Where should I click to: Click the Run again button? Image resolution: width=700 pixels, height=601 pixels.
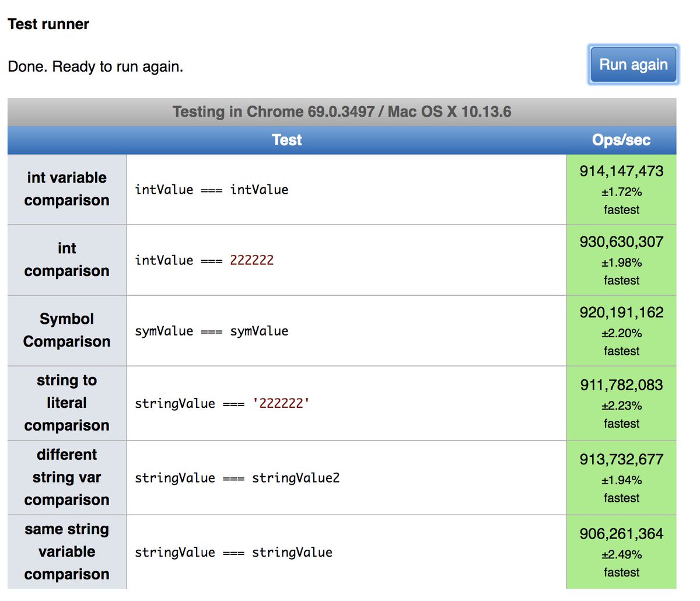click(x=633, y=65)
